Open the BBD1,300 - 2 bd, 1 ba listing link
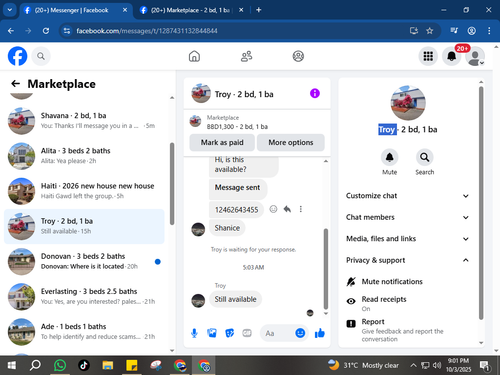 point(237,127)
